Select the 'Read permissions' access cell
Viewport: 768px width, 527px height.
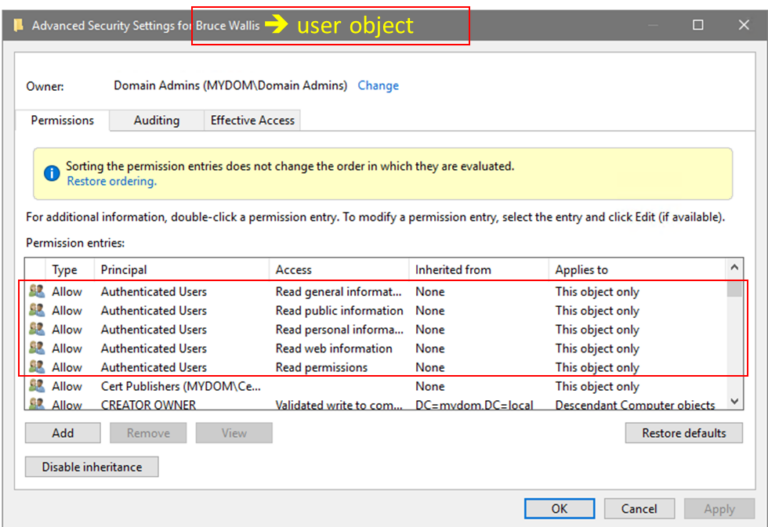coord(321,367)
